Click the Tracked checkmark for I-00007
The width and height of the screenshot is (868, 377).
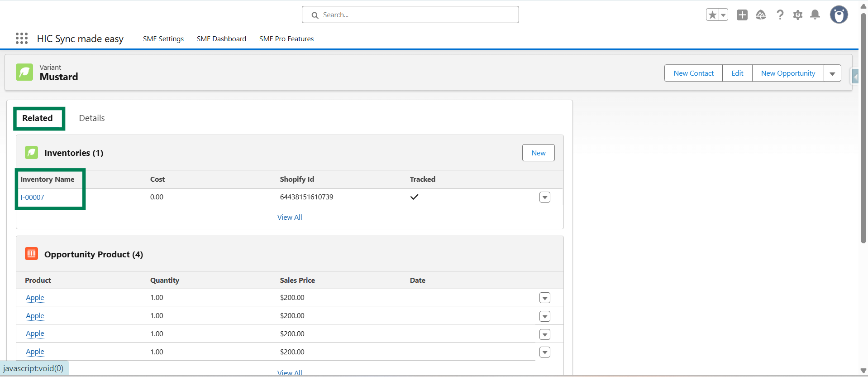(x=414, y=197)
